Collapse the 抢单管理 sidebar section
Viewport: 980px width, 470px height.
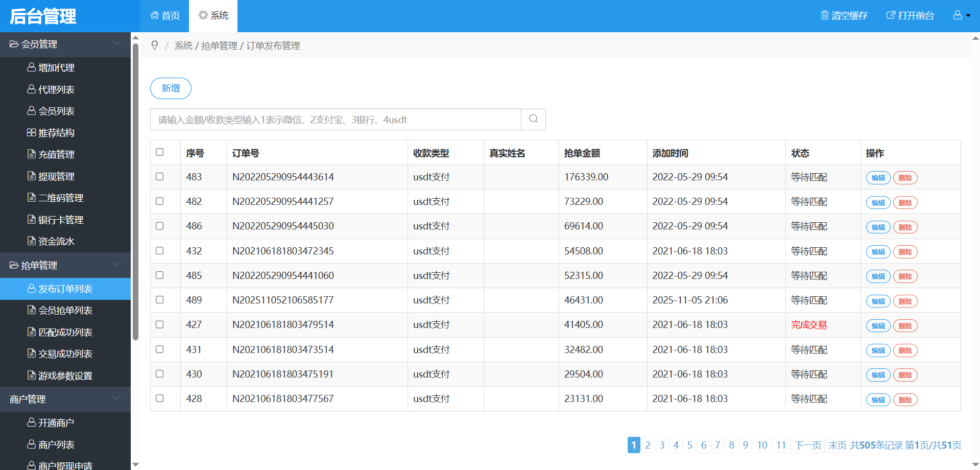coord(116,265)
